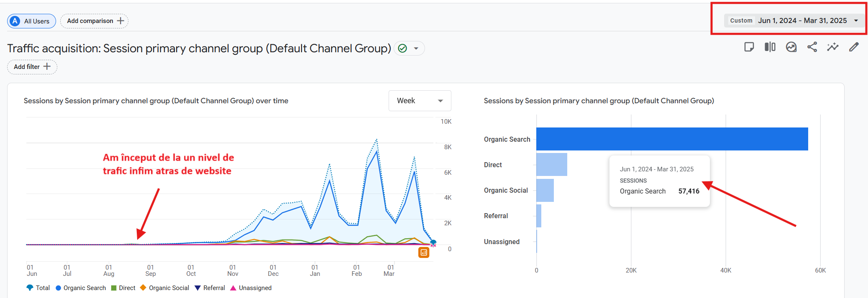
Task: Toggle the Organic Search legend entry
Action: [x=81, y=288]
